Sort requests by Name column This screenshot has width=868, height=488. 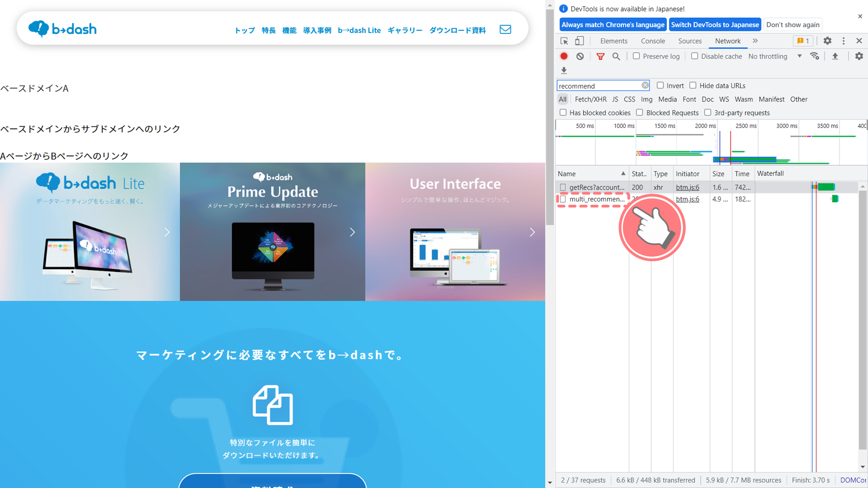(592, 174)
